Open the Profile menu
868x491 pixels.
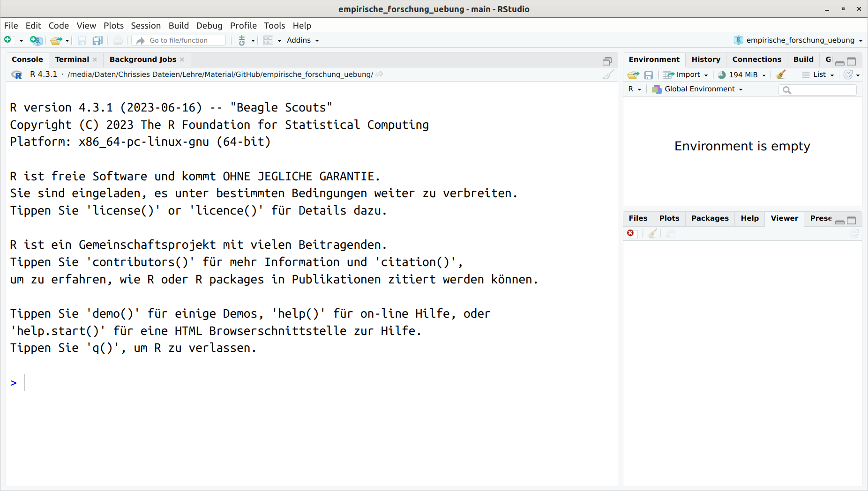[x=243, y=26]
